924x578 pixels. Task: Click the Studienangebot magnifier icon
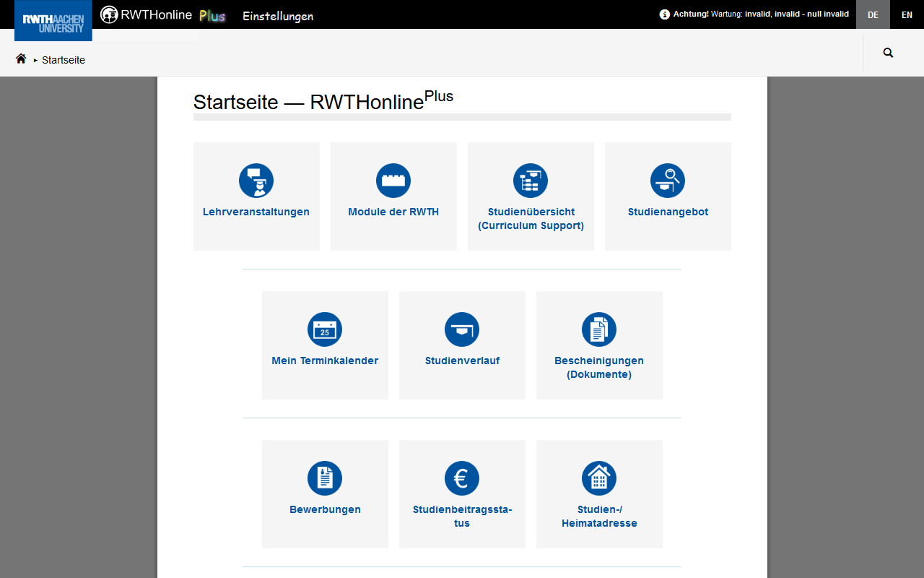pos(668,181)
